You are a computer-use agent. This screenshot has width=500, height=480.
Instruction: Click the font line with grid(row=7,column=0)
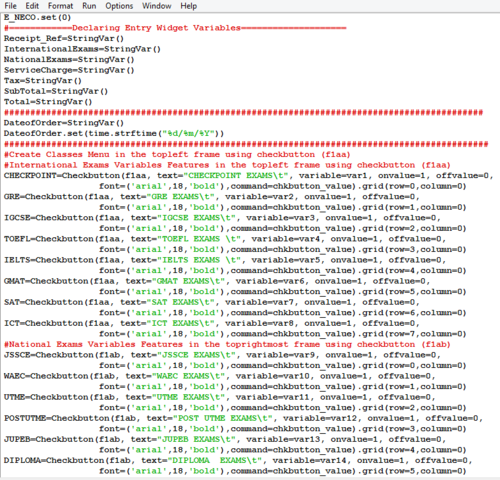(x=282, y=334)
